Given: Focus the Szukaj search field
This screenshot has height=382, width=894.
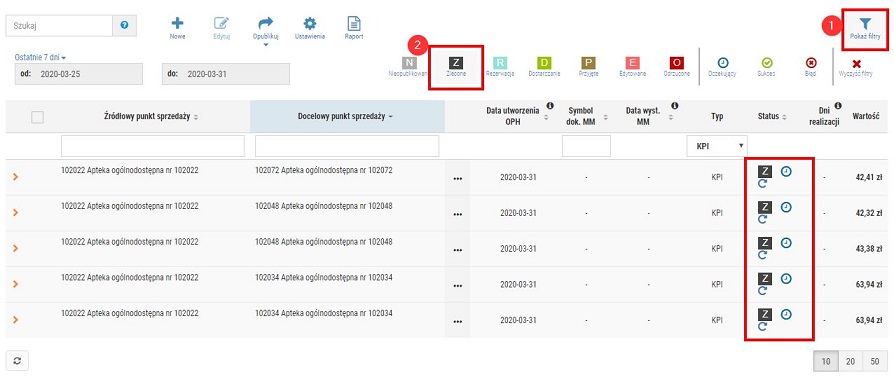Looking at the screenshot, I should pyautogui.click(x=59, y=26).
